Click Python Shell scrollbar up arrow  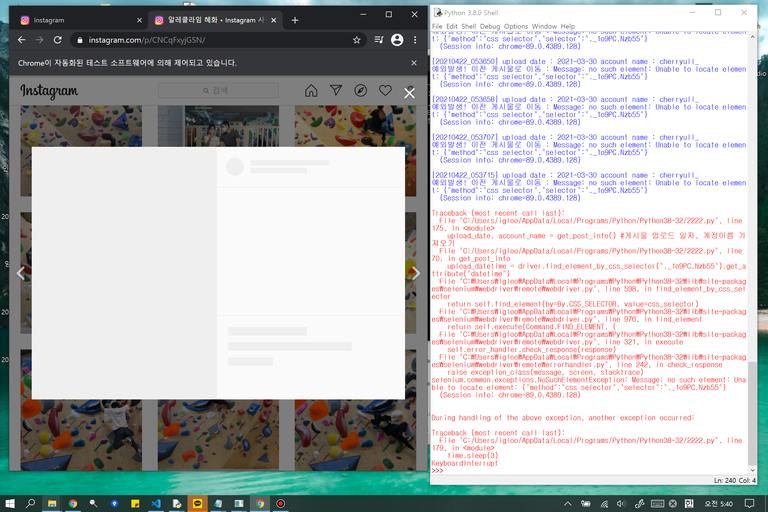[x=752, y=37]
